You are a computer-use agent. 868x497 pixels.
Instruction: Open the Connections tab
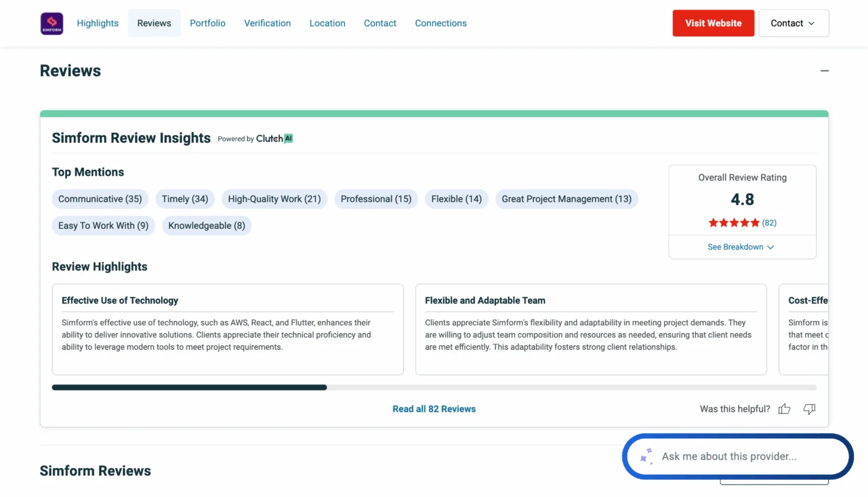(x=441, y=23)
